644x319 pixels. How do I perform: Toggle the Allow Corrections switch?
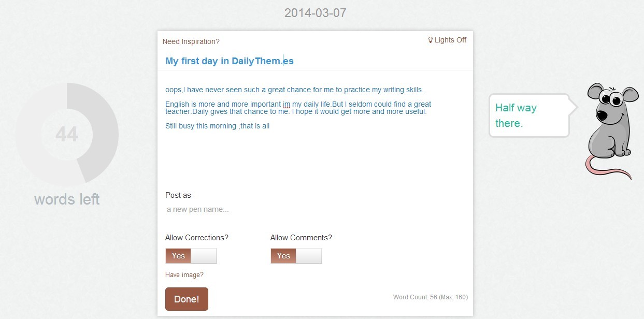(191, 256)
